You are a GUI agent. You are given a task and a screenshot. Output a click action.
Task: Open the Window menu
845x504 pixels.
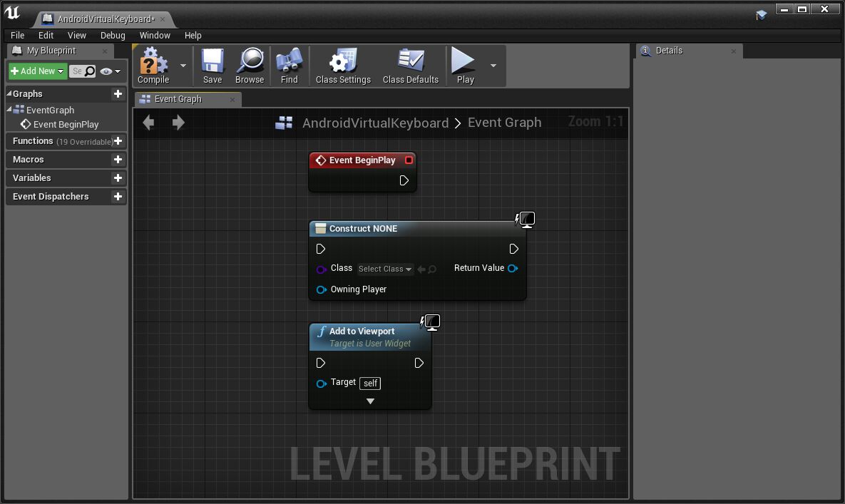click(155, 35)
